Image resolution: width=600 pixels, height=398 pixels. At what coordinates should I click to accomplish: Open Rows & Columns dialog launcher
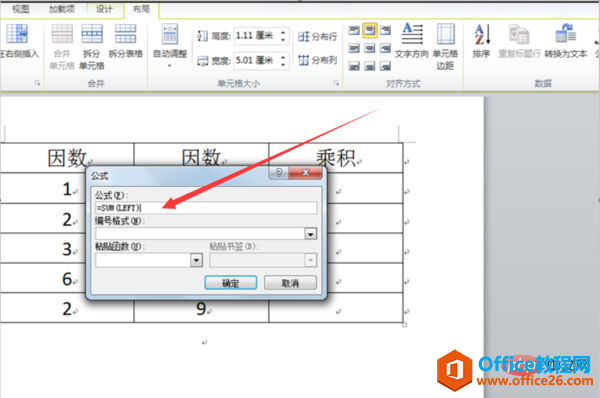tap(37, 83)
